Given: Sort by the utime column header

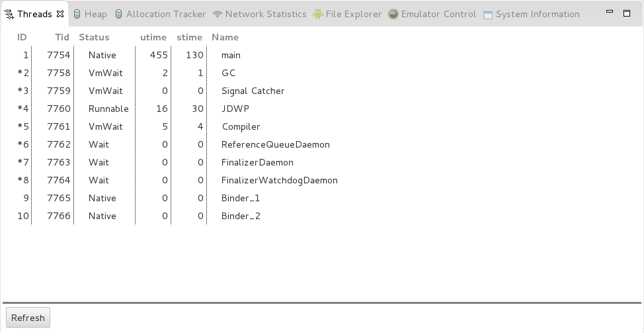Looking at the screenshot, I should point(153,38).
